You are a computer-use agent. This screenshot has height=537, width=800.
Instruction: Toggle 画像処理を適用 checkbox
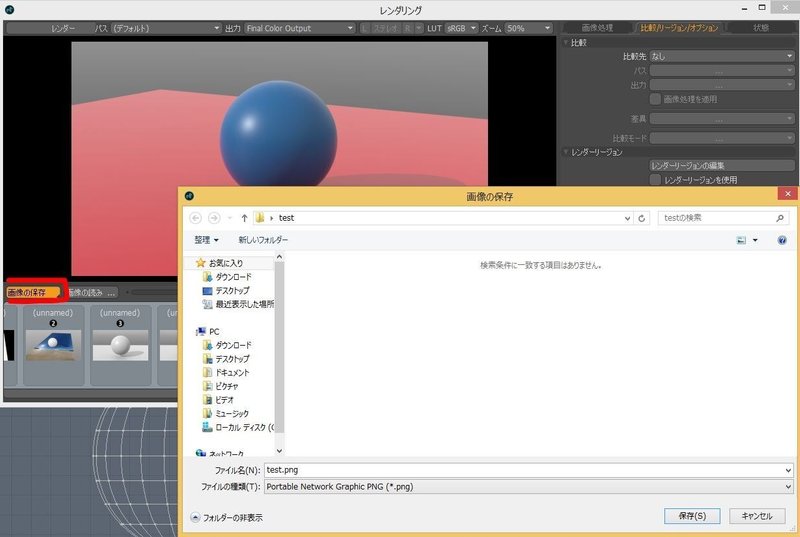tap(655, 99)
